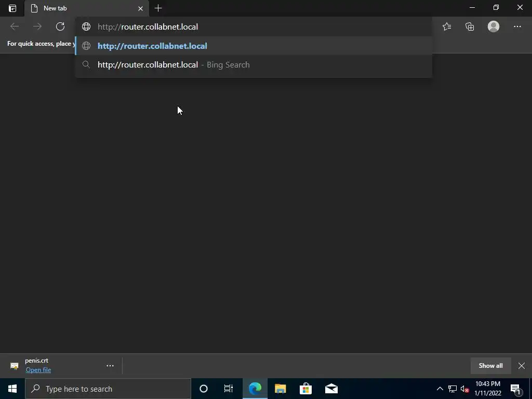This screenshot has width=532, height=399.
Task: Close the New tab tab
Action: click(140, 8)
